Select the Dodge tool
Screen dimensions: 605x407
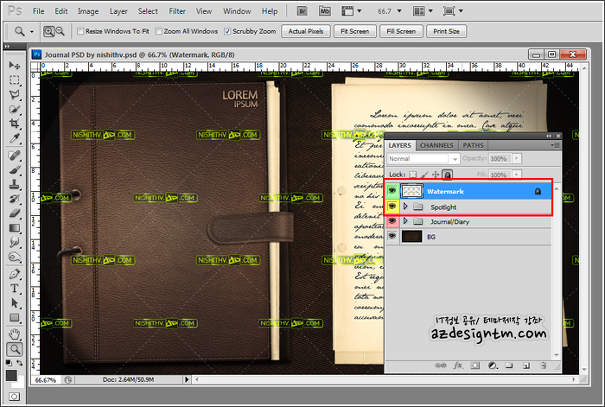pos(14,257)
